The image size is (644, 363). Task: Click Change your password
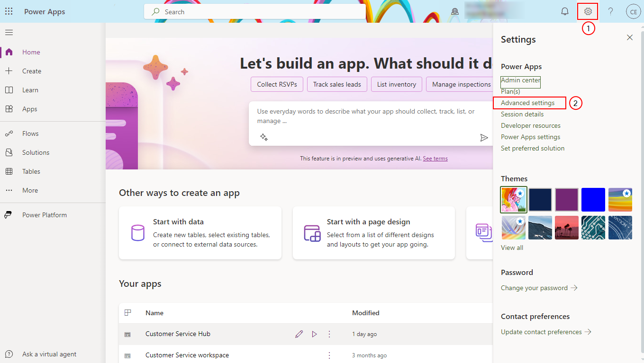click(x=539, y=288)
